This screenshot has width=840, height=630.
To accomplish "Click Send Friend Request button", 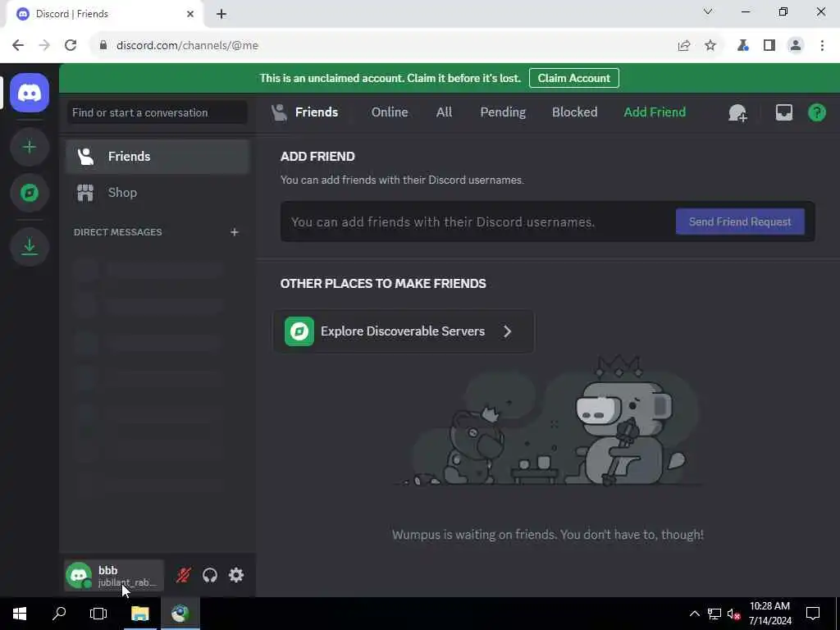I will tap(740, 221).
